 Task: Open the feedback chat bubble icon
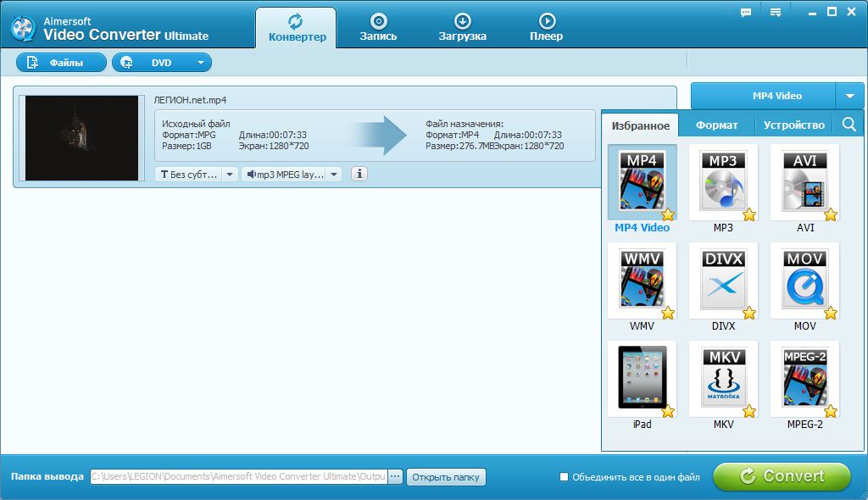pos(746,13)
